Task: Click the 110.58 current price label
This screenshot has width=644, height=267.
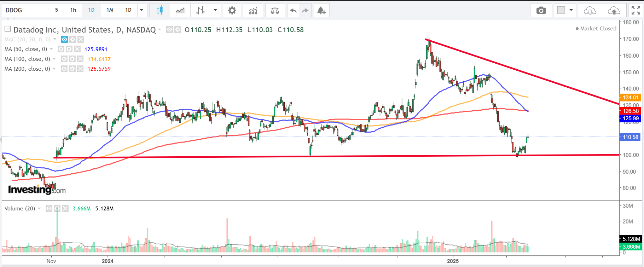Action: (630, 137)
